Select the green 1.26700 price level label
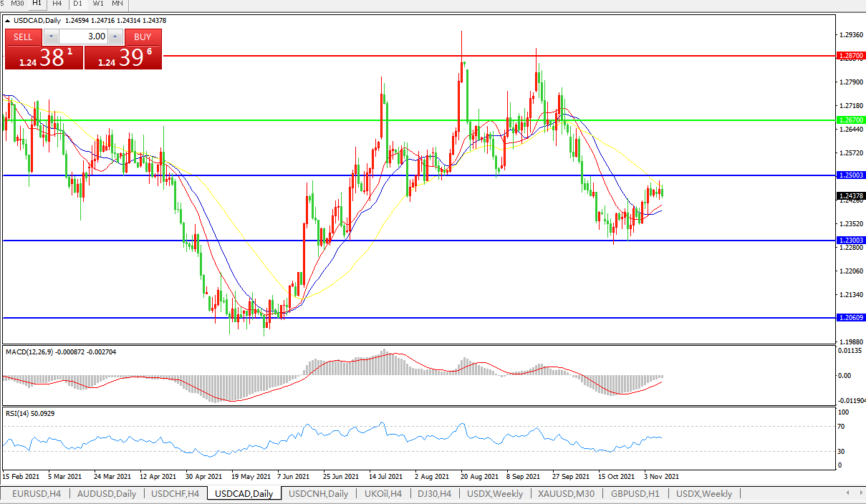 pos(851,120)
